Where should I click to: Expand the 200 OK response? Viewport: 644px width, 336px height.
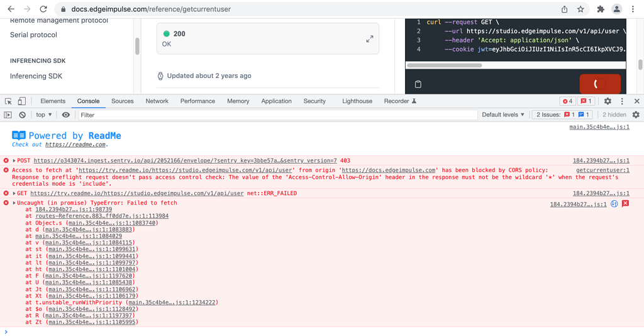[x=370, y=39]
